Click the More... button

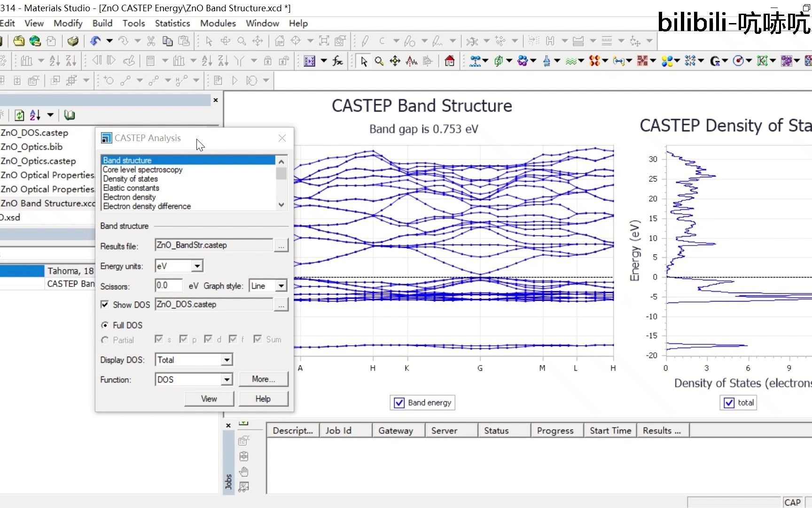(263, 379)
